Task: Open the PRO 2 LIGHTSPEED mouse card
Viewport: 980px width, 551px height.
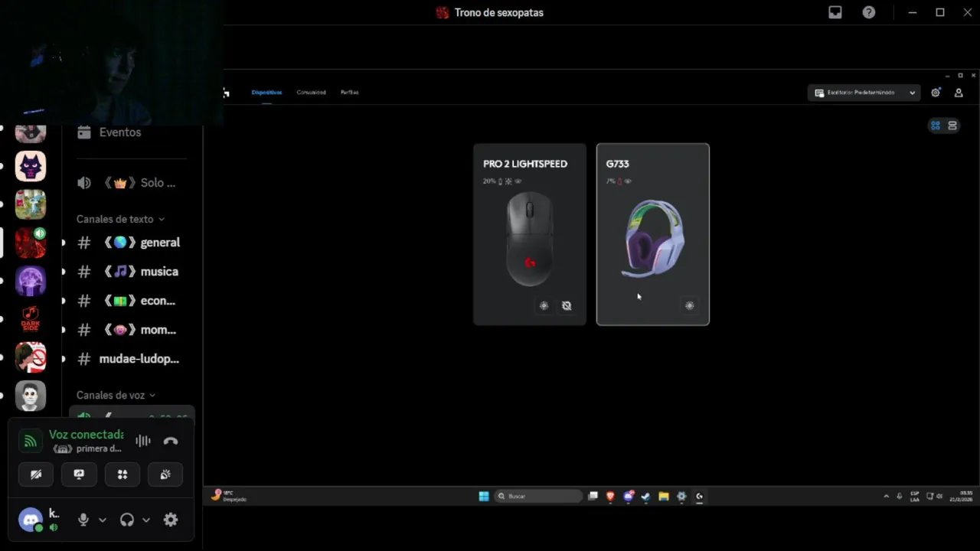Action: tap(530, 234)
